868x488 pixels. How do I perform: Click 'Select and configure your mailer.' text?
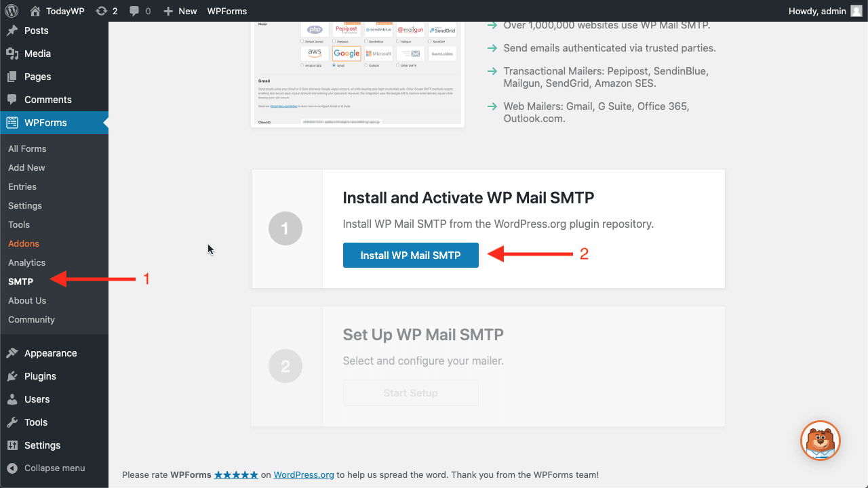tap(423, 361)
